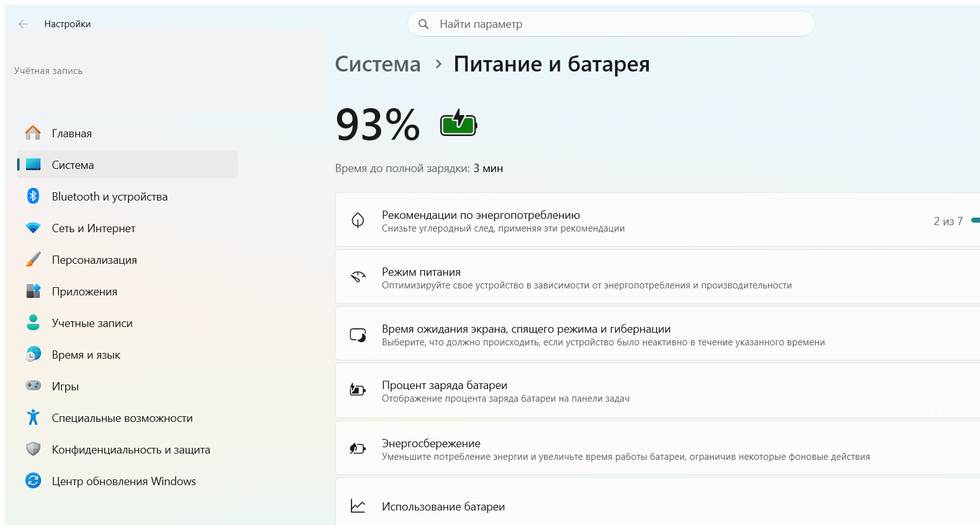Click the globe clock icon for Время и язык
The width and height of the screenshot is (980, 525).
click(33, 354)
